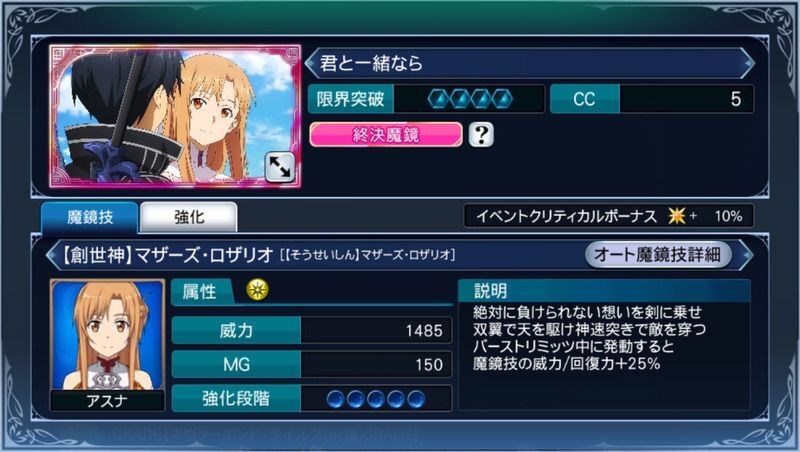Click the fifth blue 強化段階 orb
This screenshot has width=800, height=452.
click(x=416, y=399)
